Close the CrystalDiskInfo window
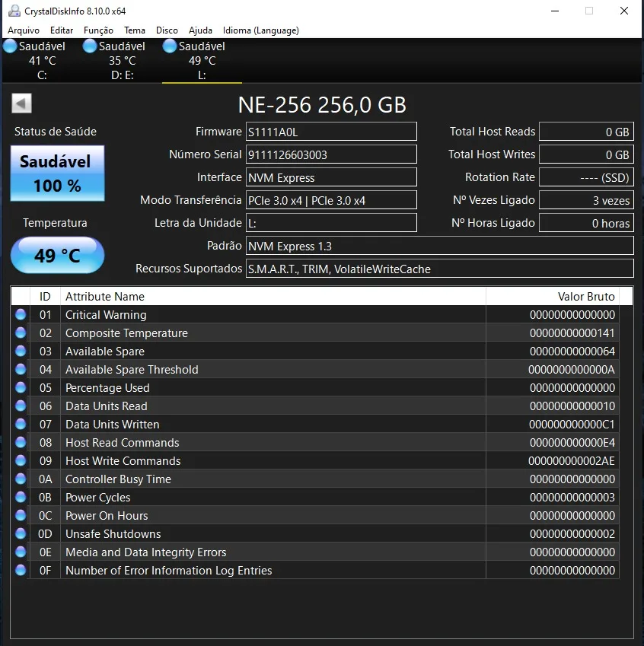This screenshot has height=646, width=644. [x=624, y=11]
